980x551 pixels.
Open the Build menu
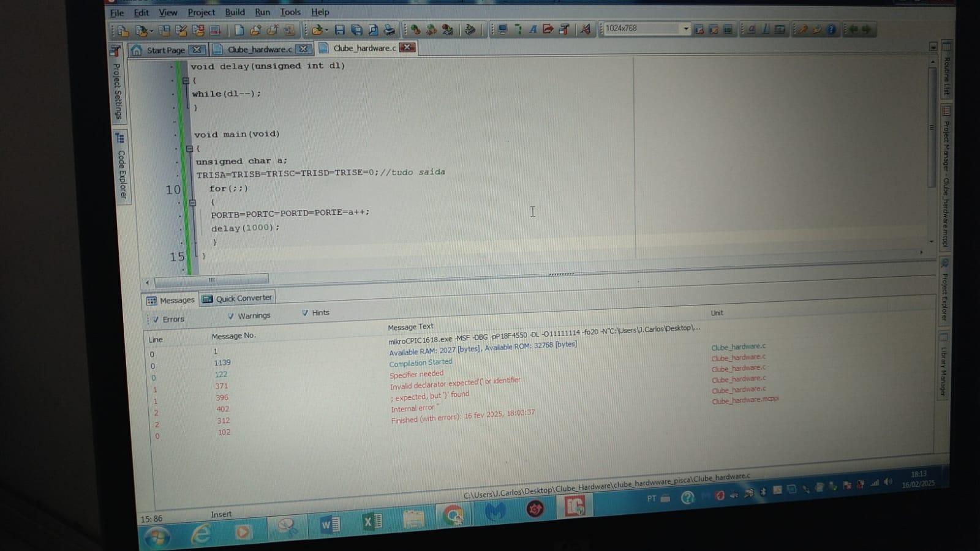click(x=235, y=12)
